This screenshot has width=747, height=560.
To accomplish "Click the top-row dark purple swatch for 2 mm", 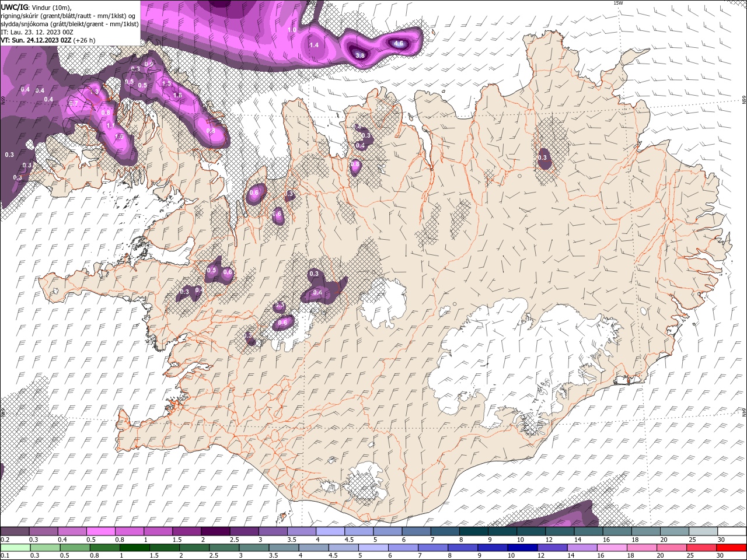I will [x=215, y=531].
